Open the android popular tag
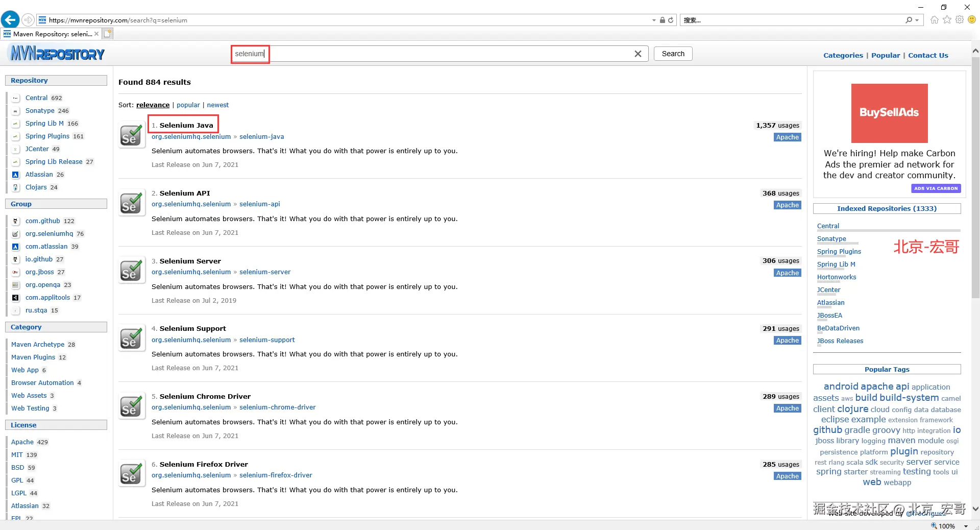980x530 pixels. (841, 387)
